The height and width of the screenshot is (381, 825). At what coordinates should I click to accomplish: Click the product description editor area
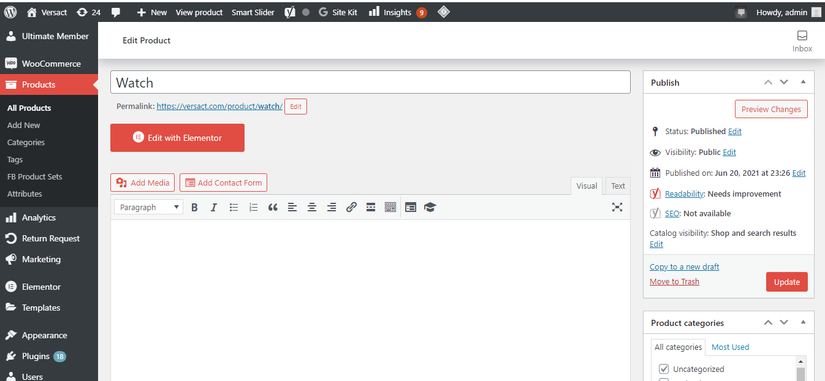370,300
